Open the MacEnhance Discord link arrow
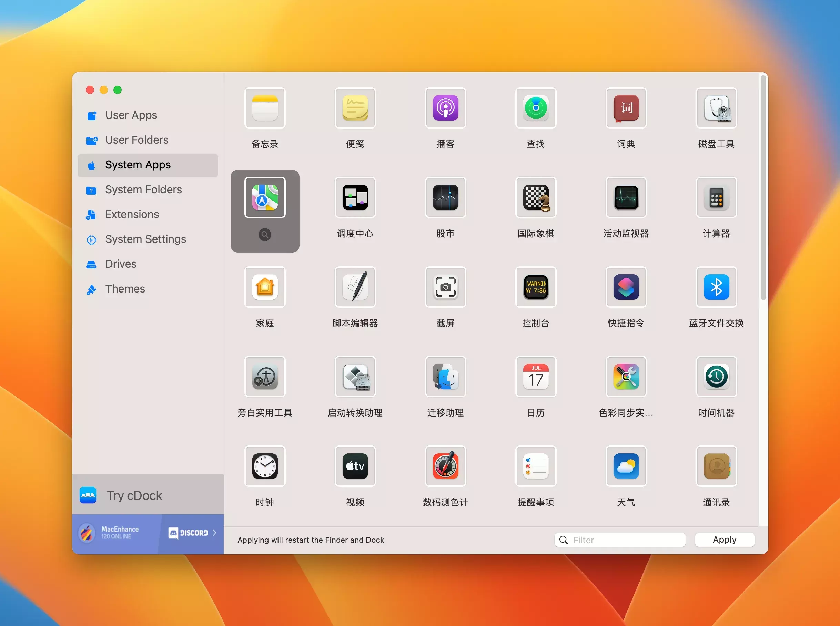Image resolution: width=840 pixels, height=626 pixels. tap(214, 533)
